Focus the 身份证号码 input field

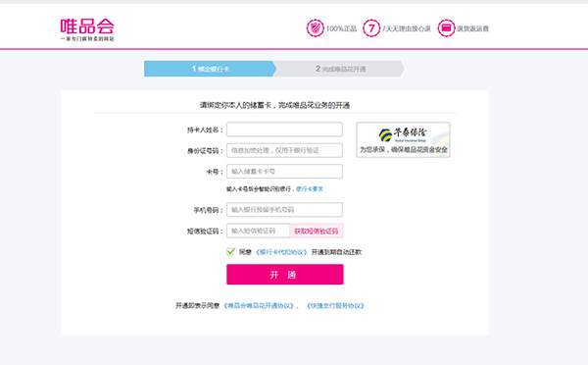pyautogui.click(x=284, y=150)
